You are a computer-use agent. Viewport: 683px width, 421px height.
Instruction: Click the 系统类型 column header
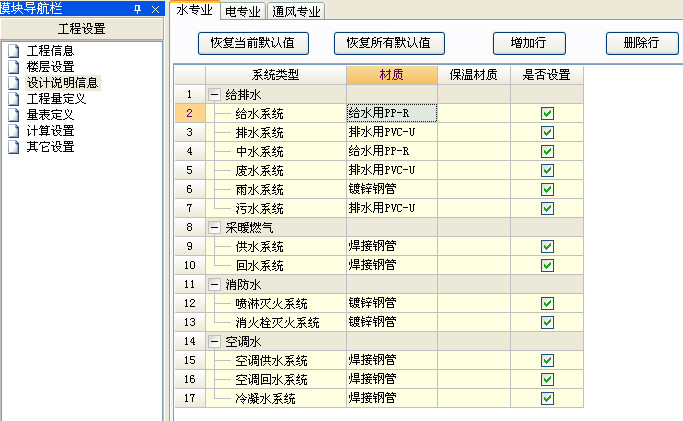pos(276,75)
